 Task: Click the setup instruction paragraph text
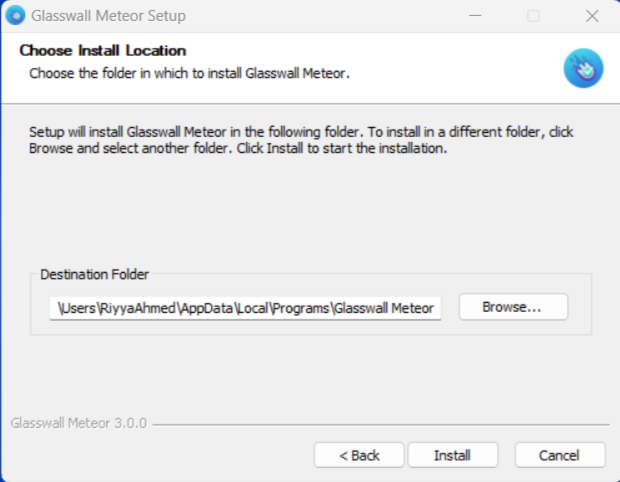pos(300,140)
